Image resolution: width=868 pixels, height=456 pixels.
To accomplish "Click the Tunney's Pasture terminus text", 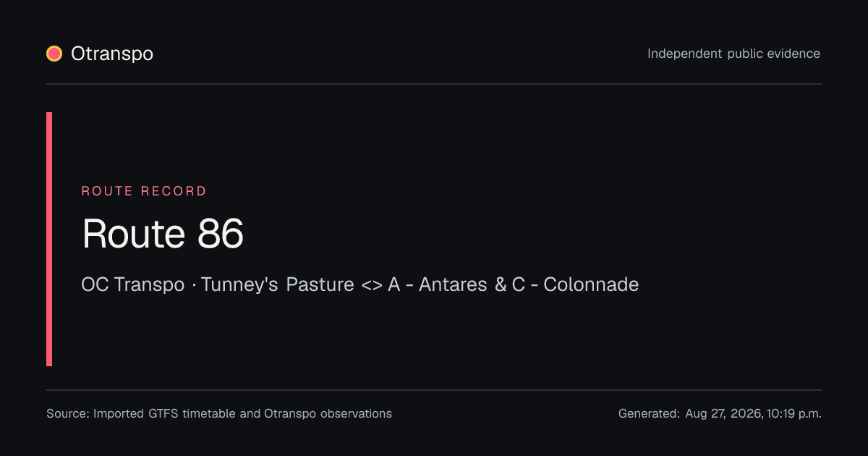I will pos(278,284).
